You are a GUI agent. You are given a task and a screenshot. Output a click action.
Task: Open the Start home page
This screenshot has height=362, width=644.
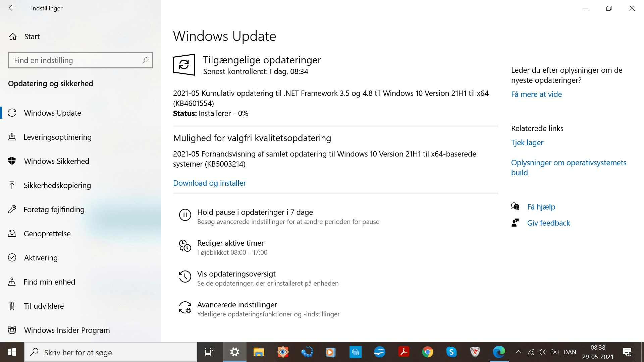pos(32,37)
